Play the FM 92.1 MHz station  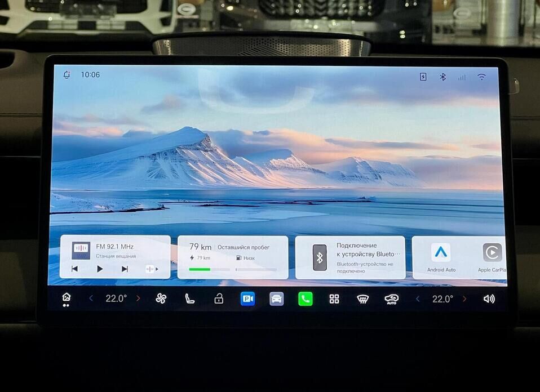[x=100, y=269]
